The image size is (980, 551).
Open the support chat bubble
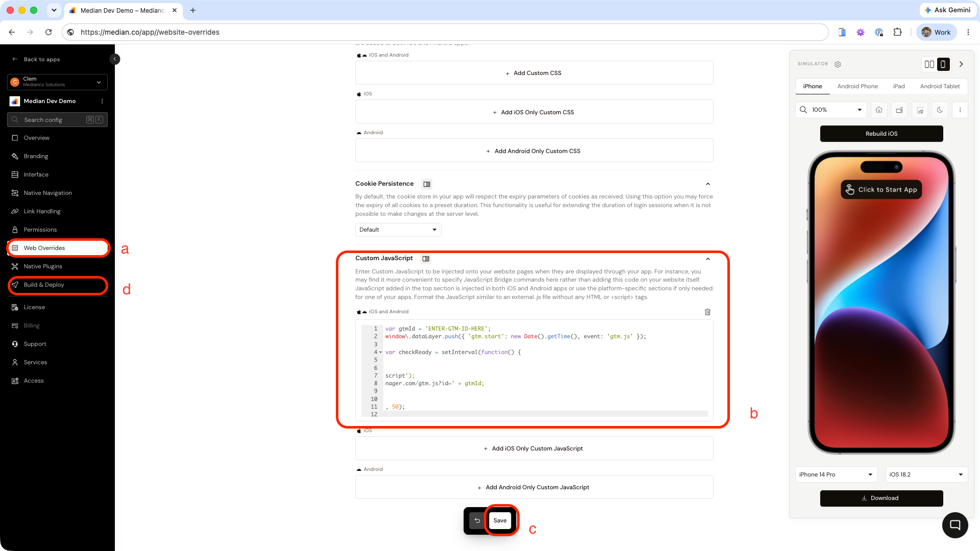955,525
